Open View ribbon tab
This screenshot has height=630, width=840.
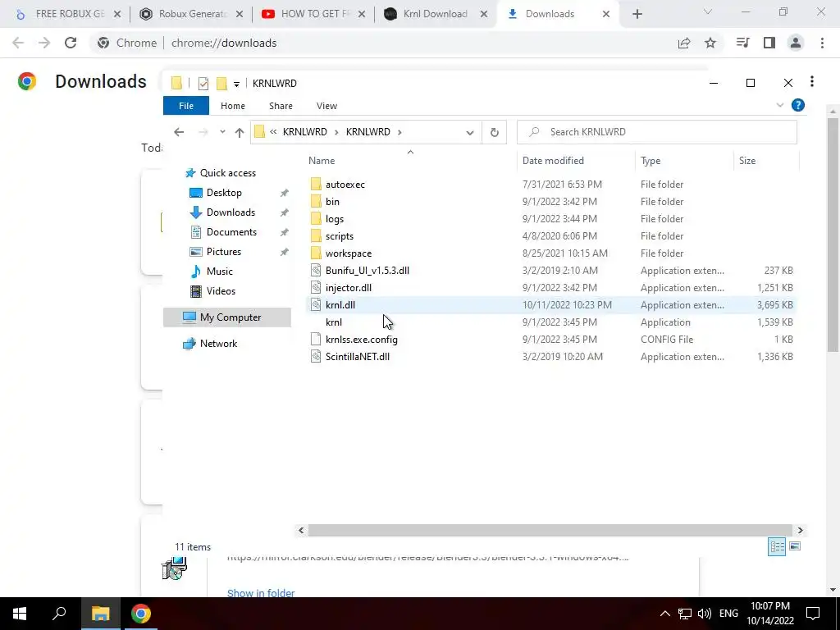coord(326,106)
